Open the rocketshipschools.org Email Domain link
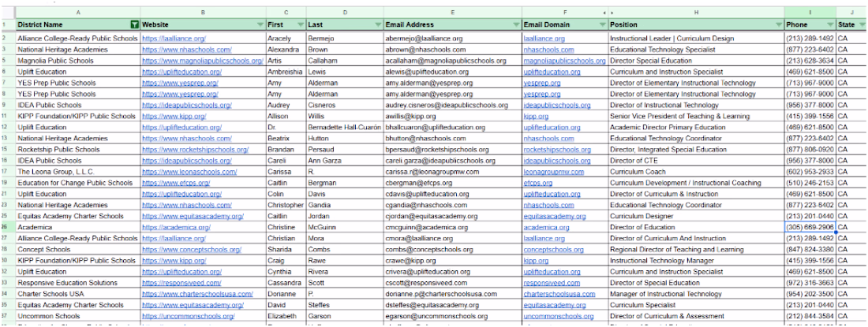868x327 pixels. [x=557, y=150]
